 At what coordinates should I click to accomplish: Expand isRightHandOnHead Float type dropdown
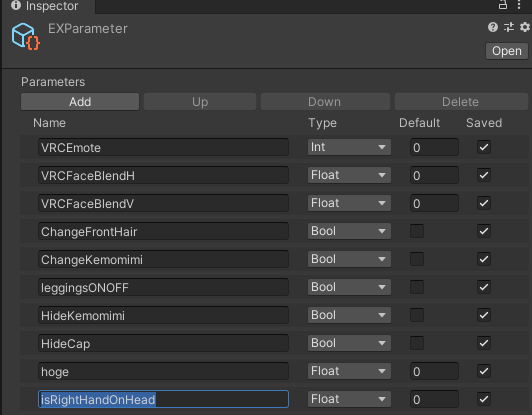tap(349, 399)
